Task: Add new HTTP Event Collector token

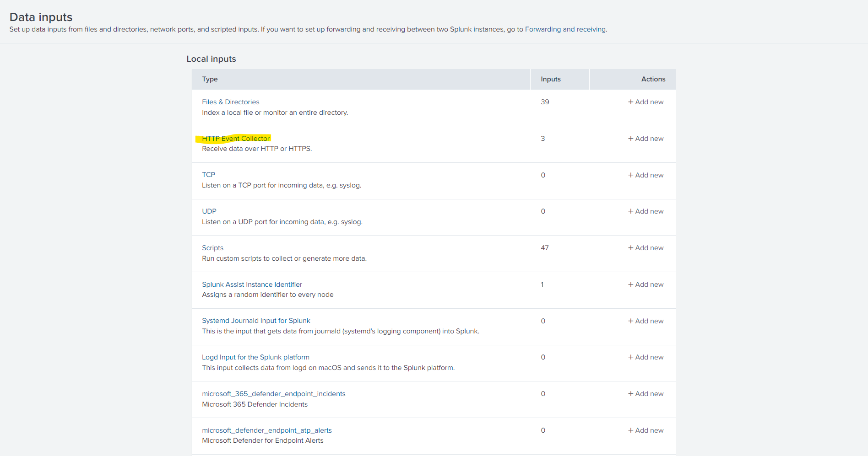Action: tap(646, 139)
